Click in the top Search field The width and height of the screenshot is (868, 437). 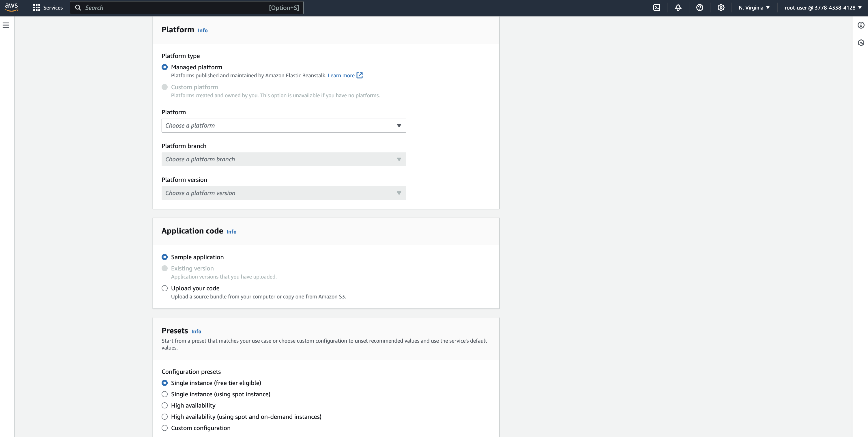175,8
